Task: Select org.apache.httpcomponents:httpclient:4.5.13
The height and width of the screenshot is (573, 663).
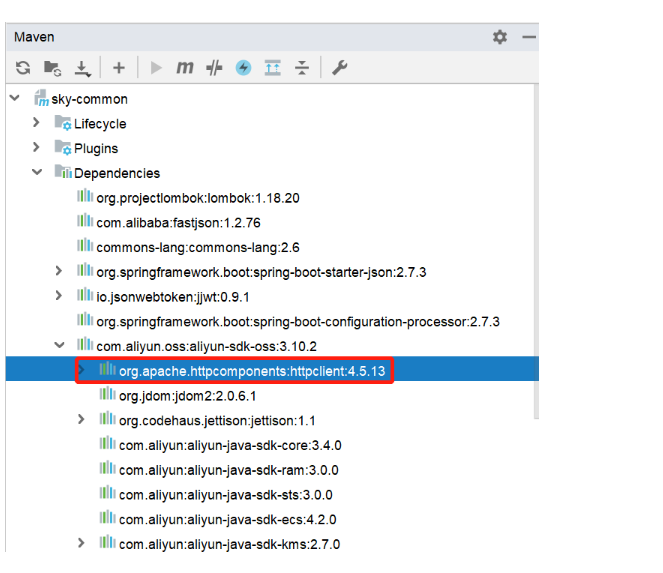Action: pos(252,371)
